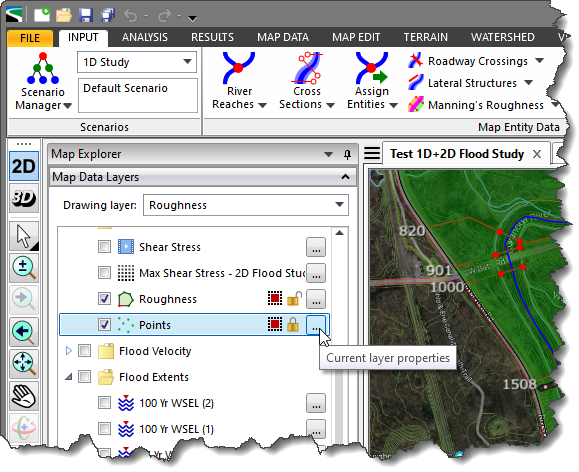
Task: Click the Save All icon
Action: 107,16
